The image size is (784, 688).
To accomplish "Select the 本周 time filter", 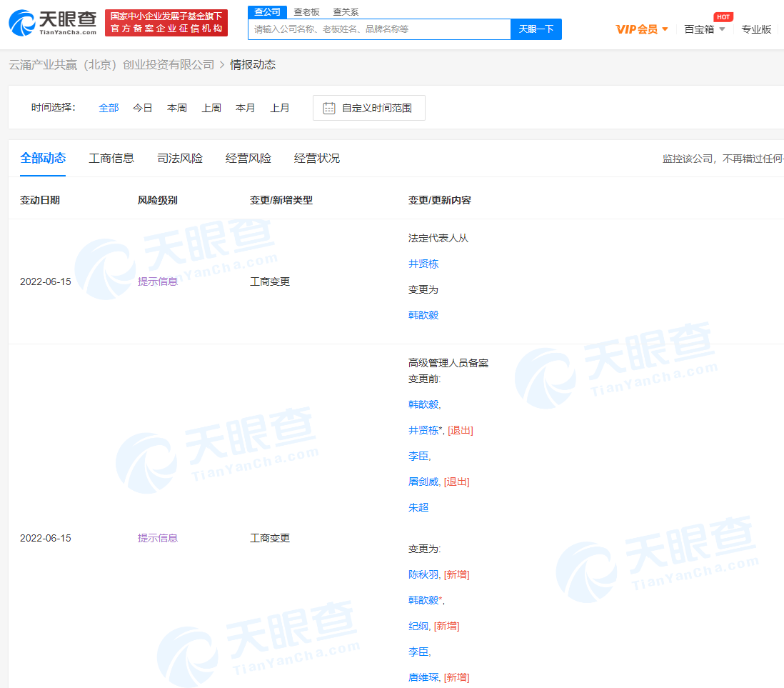I will point(177,108).
